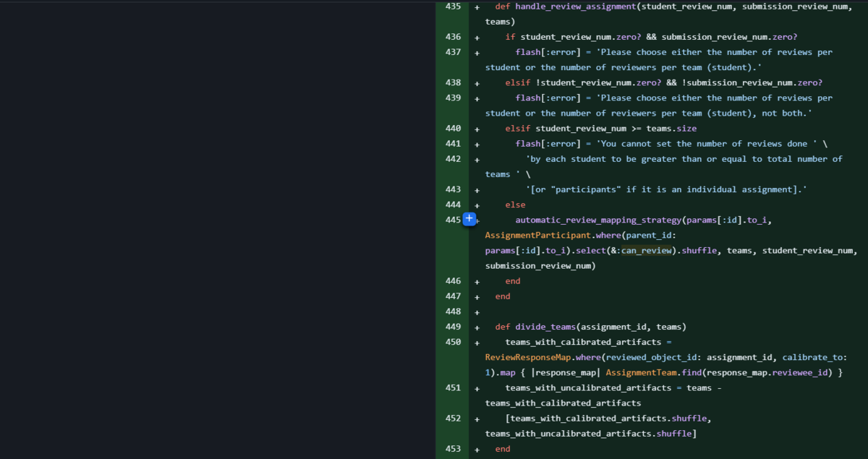Screen dimensions: 868x459
Task: Open a comment on the handle_review_assignment definition line
Action: pyautogui.click(x=477, y=7)
